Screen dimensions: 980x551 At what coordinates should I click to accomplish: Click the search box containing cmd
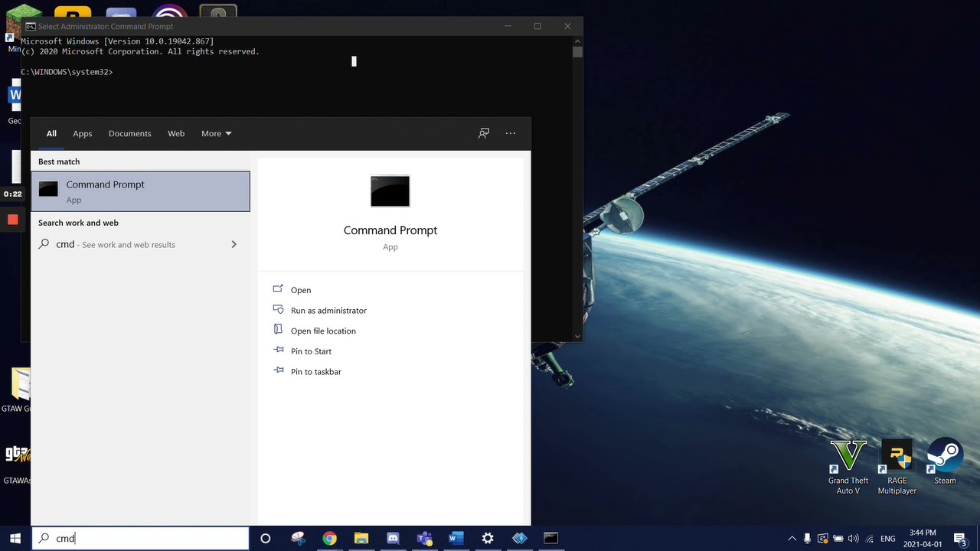[x=140, y=538]
